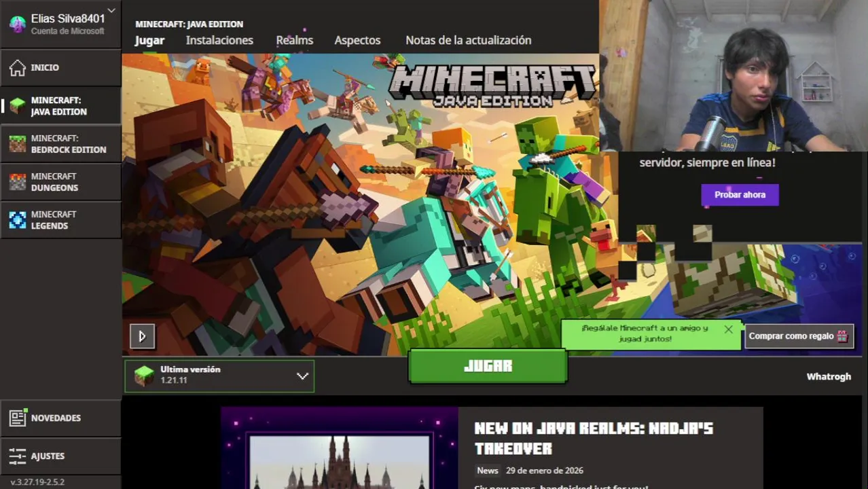Switch to the Jugar tab
868x489 pixels.
click(x=149, y=40)
